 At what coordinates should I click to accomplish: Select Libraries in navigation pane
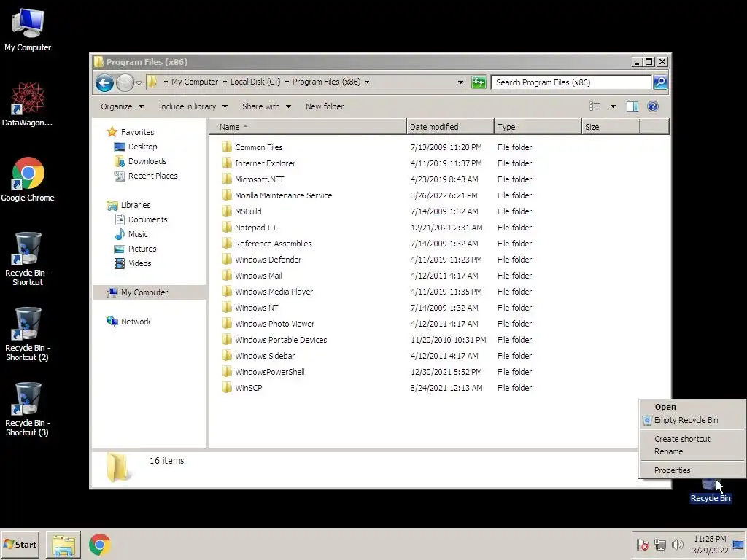pos(135,205)
